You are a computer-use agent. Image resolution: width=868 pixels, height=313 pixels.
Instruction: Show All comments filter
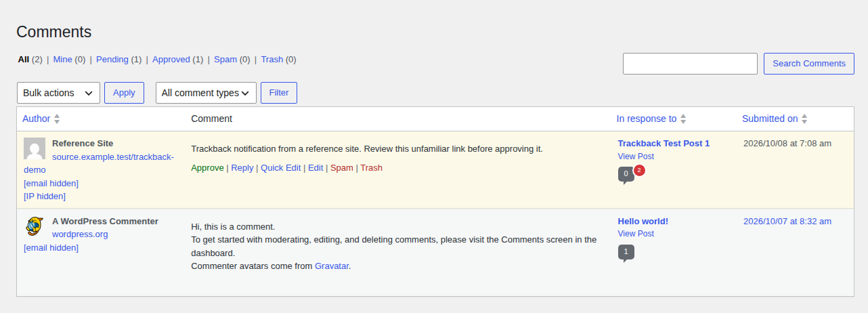[24, 60]
